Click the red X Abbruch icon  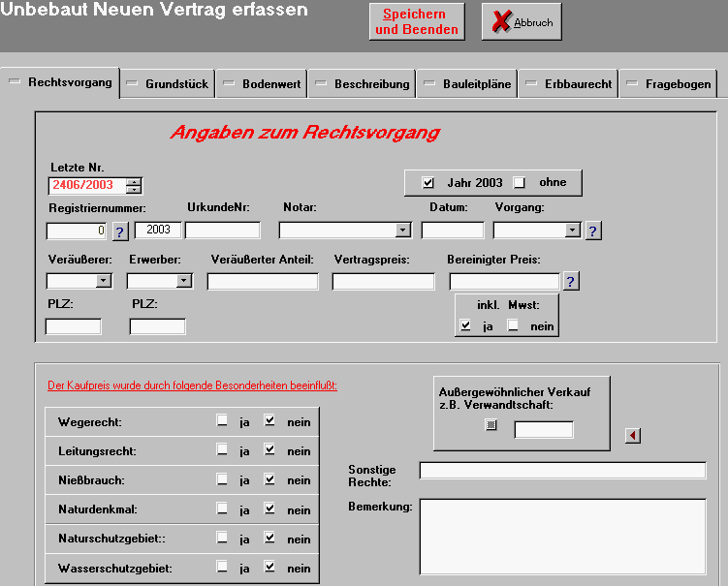point(501,21)
